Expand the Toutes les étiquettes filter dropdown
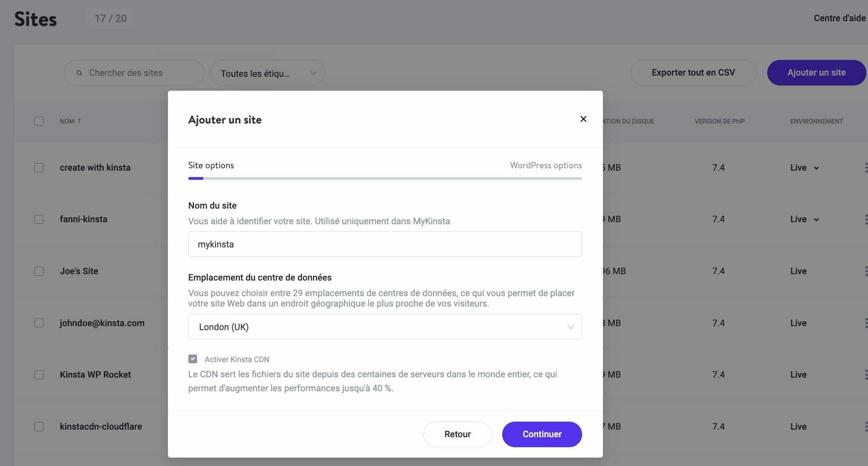The width and height of the screenshot is (868, 466). (x=267, y=73)
